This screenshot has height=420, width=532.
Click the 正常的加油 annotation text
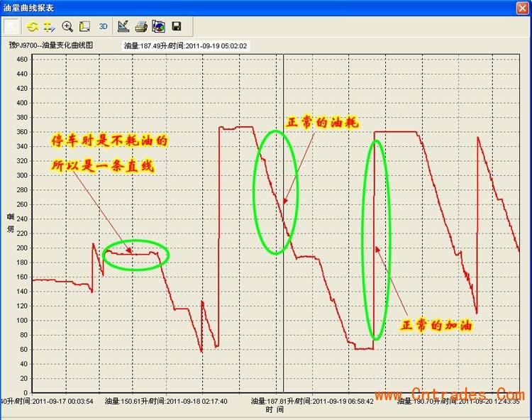pyautogui.click(x=436, y=325)
